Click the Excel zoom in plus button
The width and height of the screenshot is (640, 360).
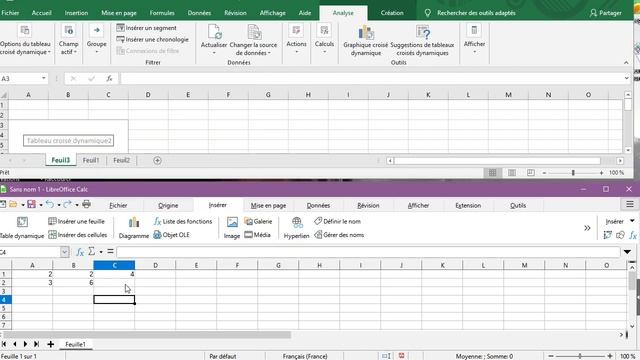click(x=601, y=173)
